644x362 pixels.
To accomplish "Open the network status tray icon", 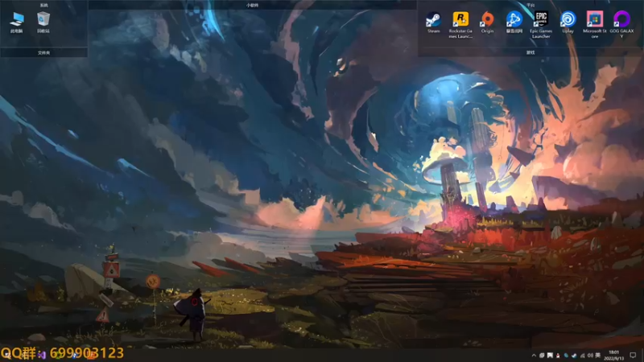I will 582,356.
